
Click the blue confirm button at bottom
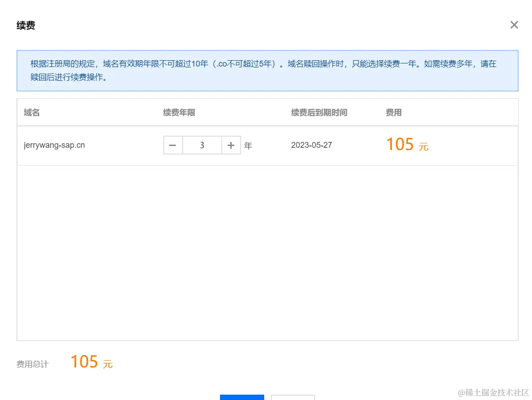(242, 397)
